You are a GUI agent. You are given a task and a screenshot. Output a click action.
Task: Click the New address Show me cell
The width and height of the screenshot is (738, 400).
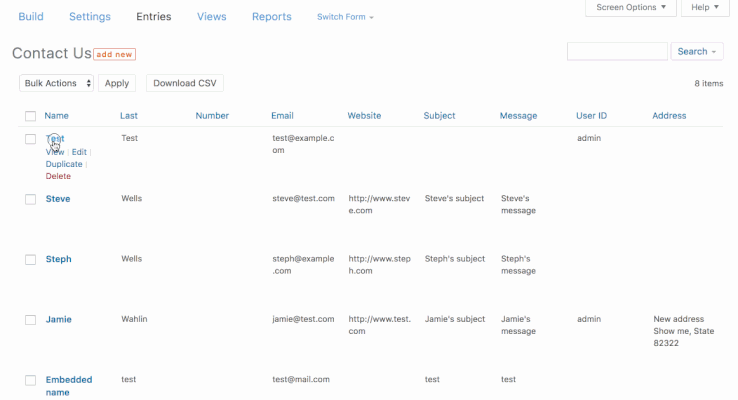683,331
